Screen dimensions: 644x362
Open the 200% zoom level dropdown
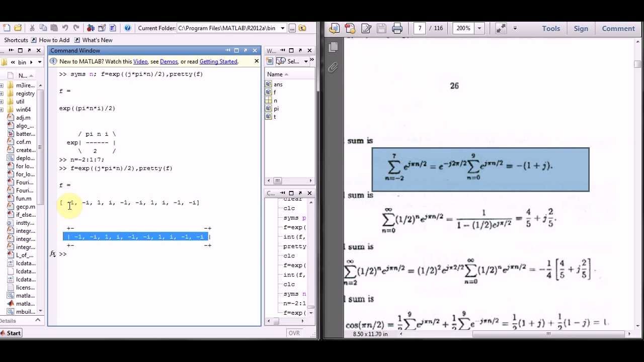479,28
